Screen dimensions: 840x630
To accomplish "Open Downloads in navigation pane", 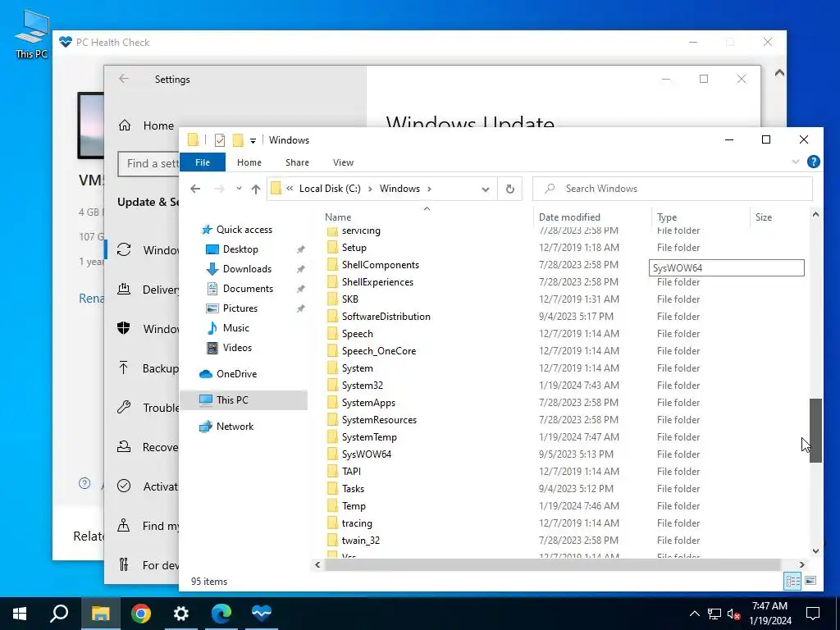I will [247, 269].
